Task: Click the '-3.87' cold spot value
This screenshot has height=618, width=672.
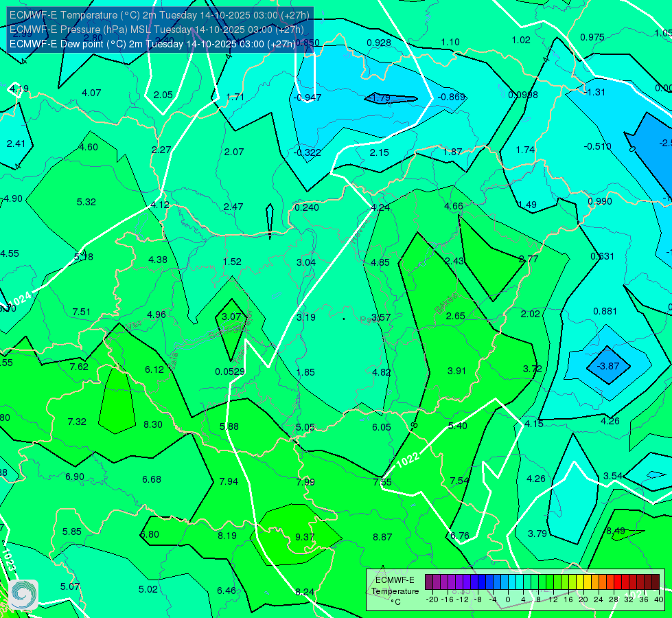Action: 608,366
